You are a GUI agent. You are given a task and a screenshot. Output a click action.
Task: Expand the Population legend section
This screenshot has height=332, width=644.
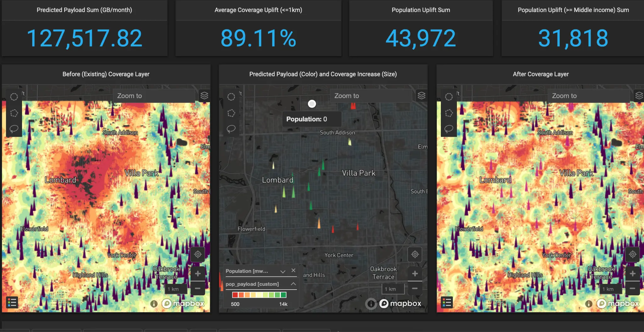pyautogui.click(x=283, y=271)
